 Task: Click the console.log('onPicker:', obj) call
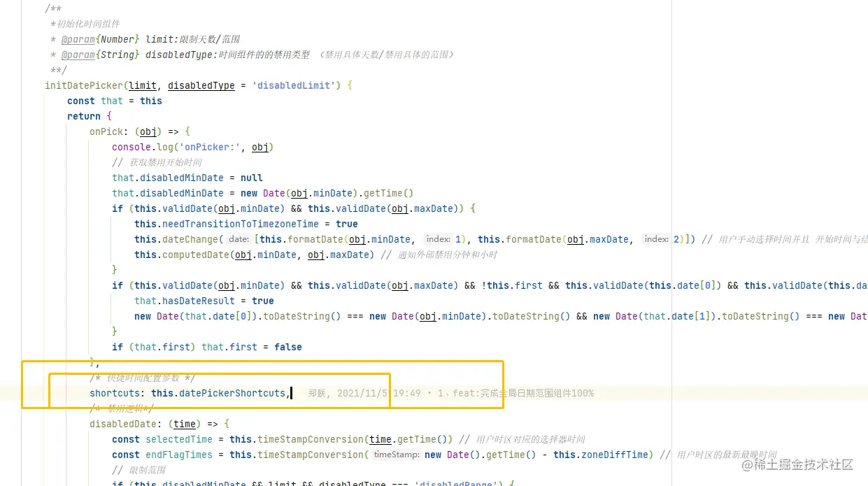(193, 147)
